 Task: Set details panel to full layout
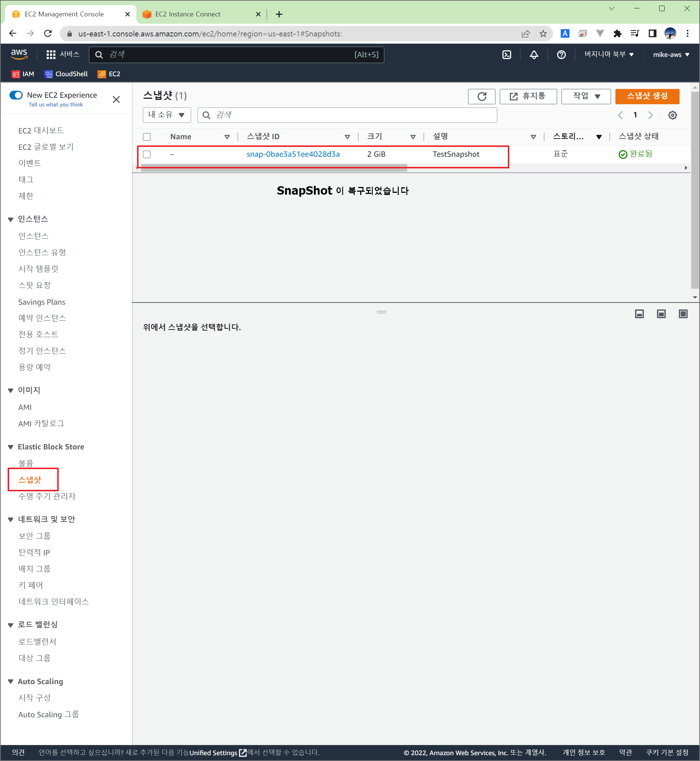coord(683,314)
